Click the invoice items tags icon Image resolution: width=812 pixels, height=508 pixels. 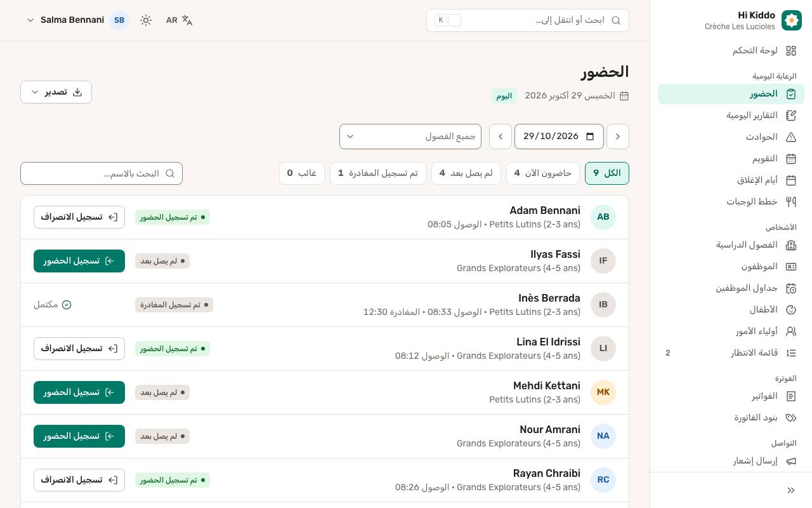(791, 418)
